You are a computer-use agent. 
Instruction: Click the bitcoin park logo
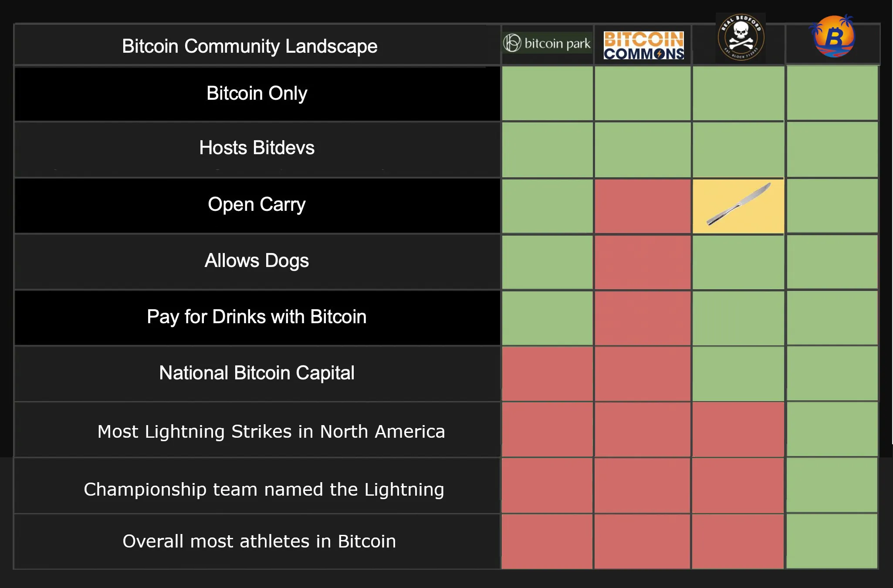coord(547,43)
